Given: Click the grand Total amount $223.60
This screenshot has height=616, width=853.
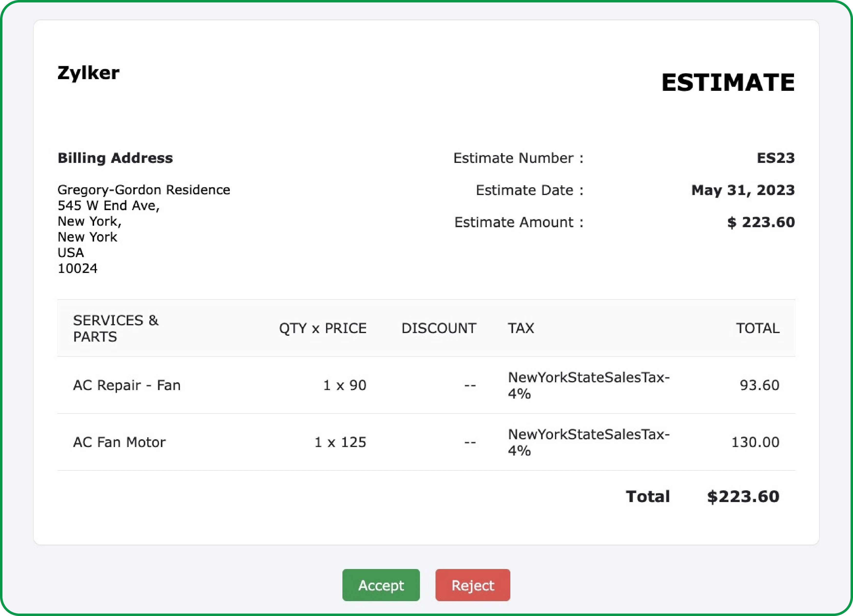Looking at the screenshot, I should (x=742, y=496).
